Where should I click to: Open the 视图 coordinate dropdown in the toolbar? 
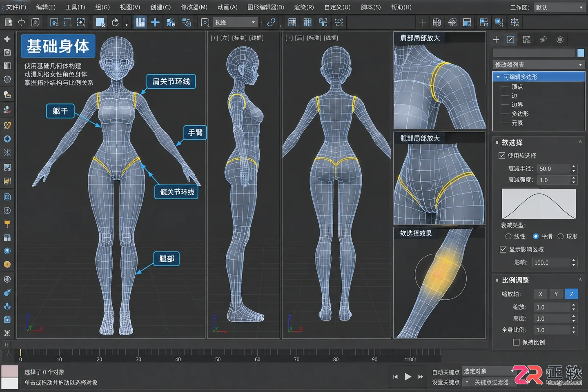(235, 22)
